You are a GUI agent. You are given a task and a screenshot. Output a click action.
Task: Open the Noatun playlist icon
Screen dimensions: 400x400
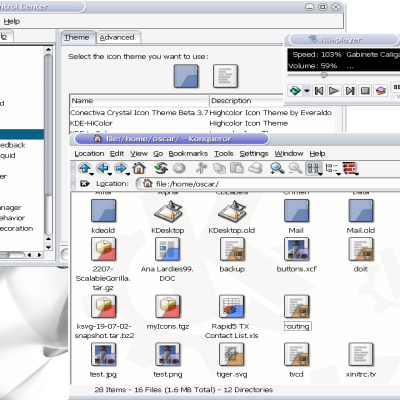pos(381,91)
